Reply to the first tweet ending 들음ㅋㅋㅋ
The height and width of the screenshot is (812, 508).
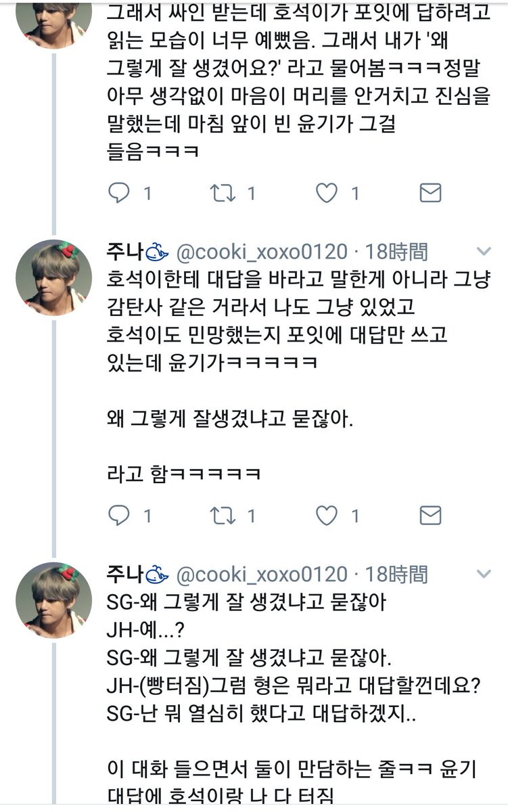point(119,194)
